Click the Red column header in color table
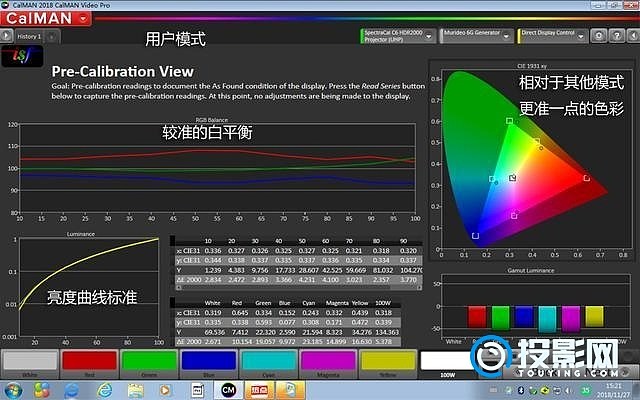The image size is (640, 400). [237, 303]
